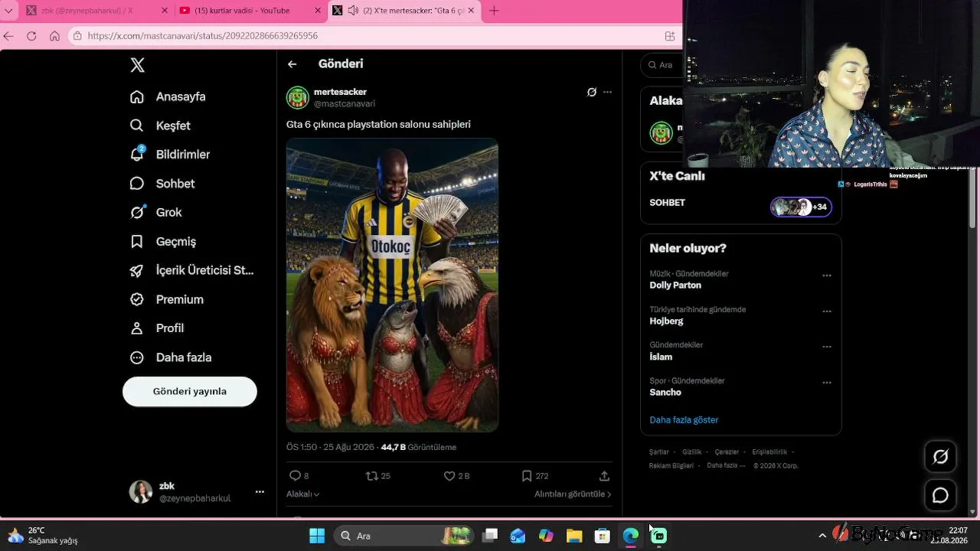The height and width of the screenshot is (551, 980).
Task: Expand the Alakalı sort dropdown
Action: click(x=303, y=494)
